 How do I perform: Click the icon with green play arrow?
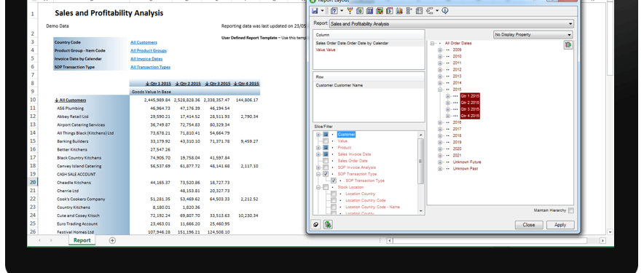pyautogui.click(x=389, y=11)
